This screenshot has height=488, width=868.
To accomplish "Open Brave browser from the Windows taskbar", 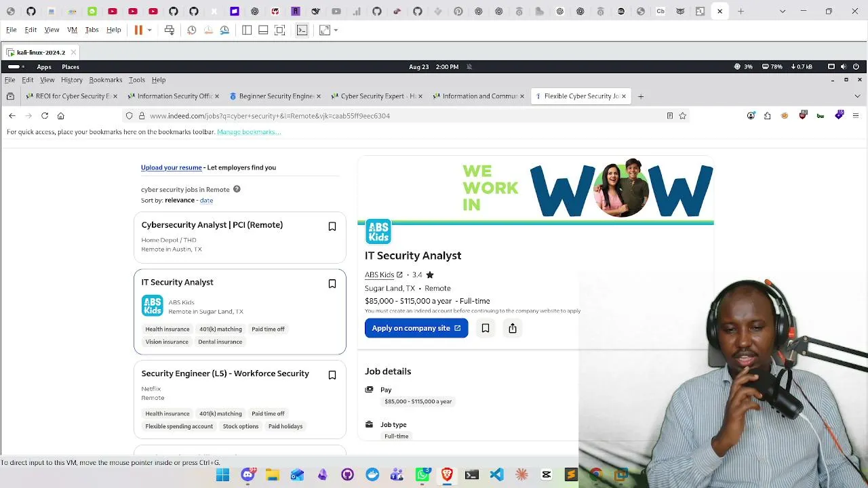I will point(447,475).
